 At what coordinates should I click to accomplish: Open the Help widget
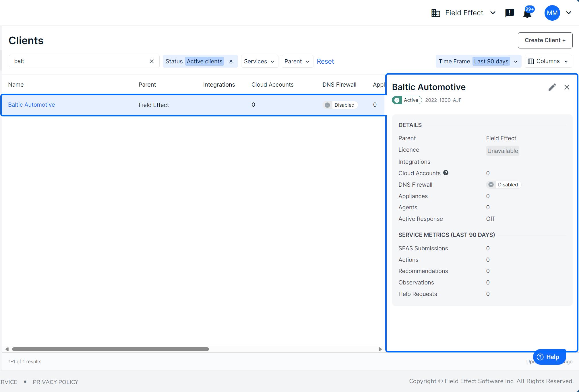549,357
